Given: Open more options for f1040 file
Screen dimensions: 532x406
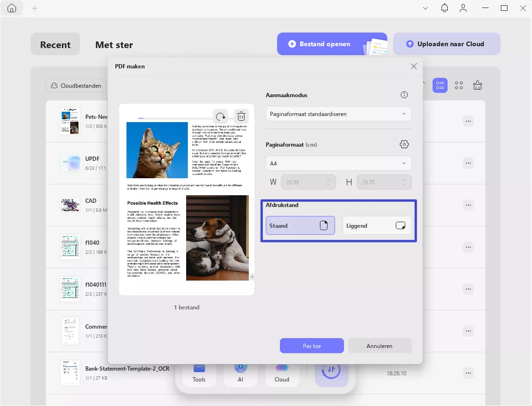Looking at the screenshot, I should click(468, 247).
